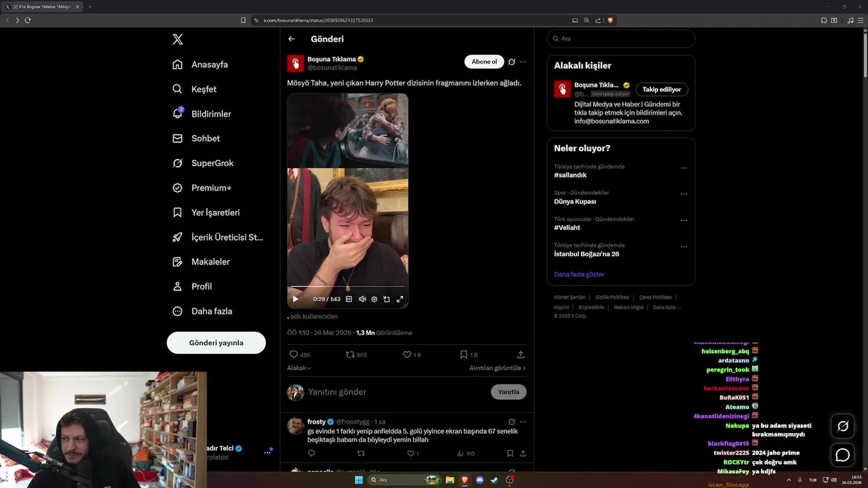
Task: Click the Daha fazla göster link
Action: click(x=579, y=274)
